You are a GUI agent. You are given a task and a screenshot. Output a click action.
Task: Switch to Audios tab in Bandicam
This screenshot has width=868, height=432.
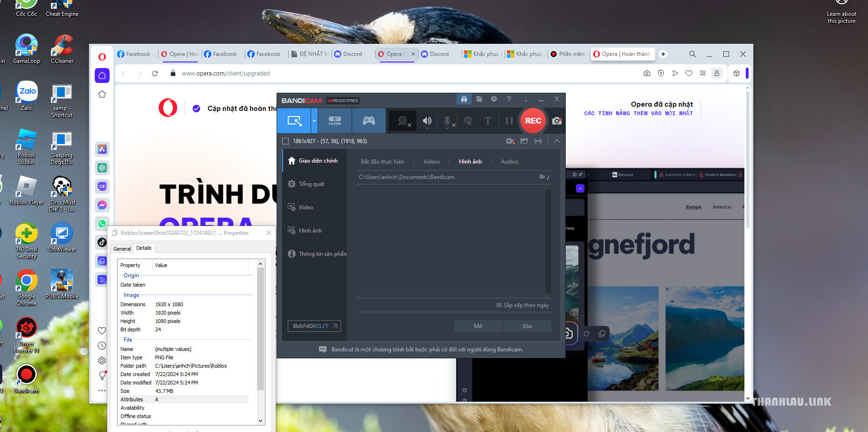(x=509, y=162)
